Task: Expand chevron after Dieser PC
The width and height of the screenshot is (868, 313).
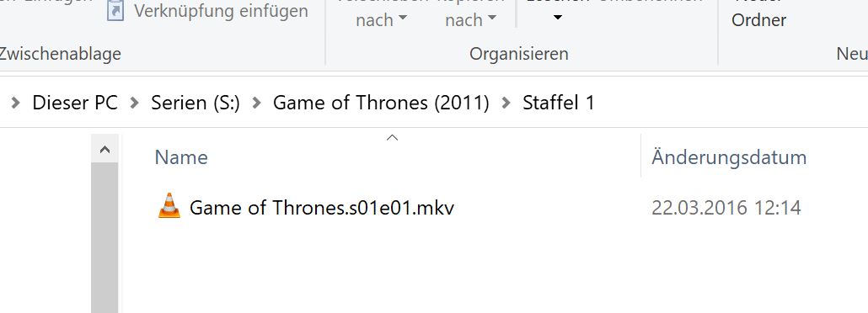Action: (134, 103)
